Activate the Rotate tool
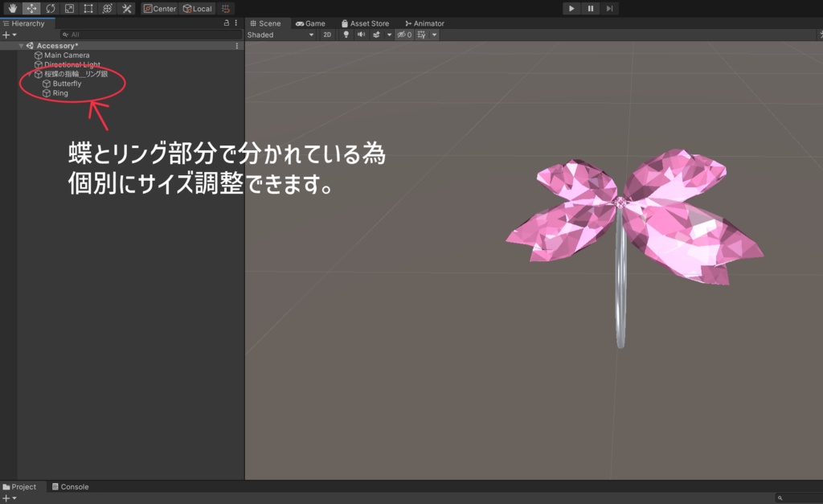The width and height of the screenshot is (823, 504). pos(50,9)
